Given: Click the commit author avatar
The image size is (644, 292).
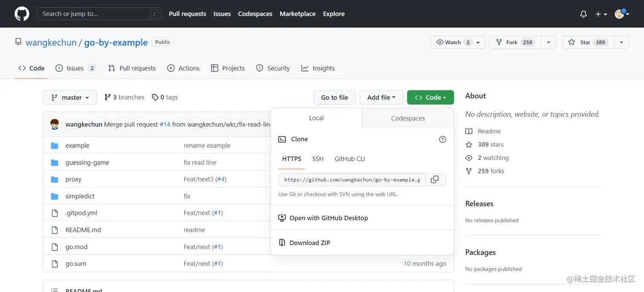Looking at the screenshot, I should (55, 124).
